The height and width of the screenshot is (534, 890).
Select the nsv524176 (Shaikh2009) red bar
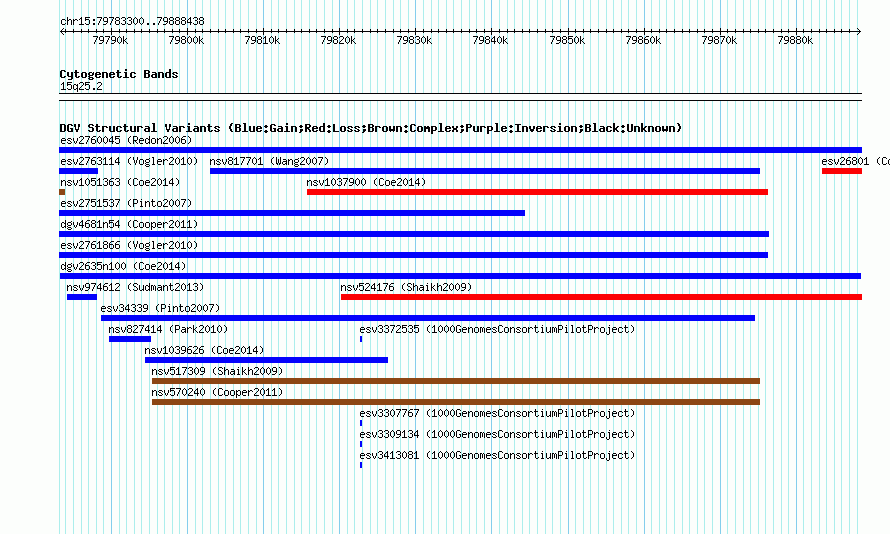[x=602, y=297]
